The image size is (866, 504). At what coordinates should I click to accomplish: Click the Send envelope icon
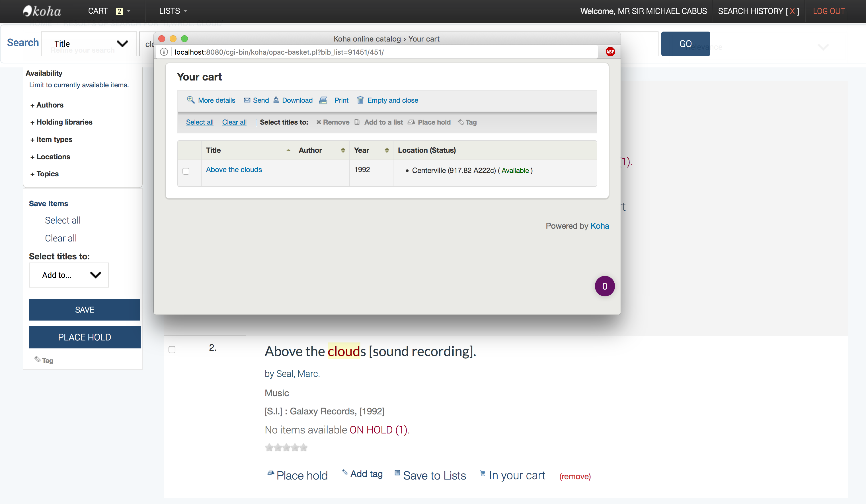[x=247, y=100]
